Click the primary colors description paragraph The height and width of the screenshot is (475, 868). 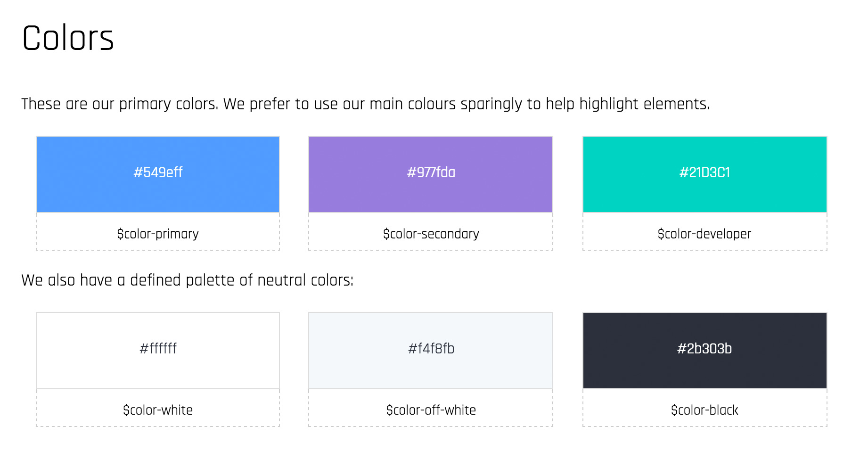click(365, 104)
